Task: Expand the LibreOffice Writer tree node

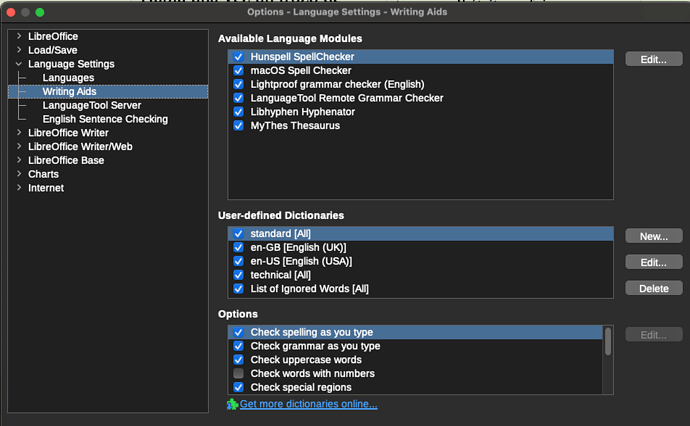Action: [x=19, y=132]
